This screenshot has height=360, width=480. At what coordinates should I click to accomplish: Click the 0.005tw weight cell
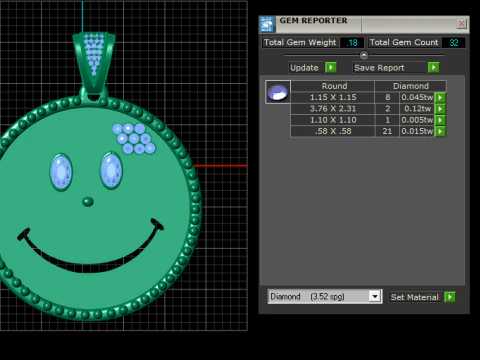pyautogui.click(x=417, y=120)
